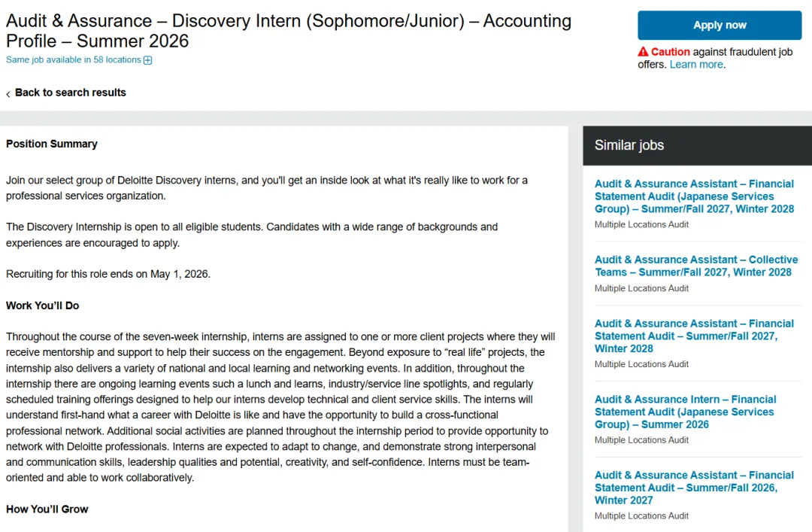Image resolution: width=812 pixels, height=532 pixels.
Task: Click the Position Summary heading
Action: [52, 144]
